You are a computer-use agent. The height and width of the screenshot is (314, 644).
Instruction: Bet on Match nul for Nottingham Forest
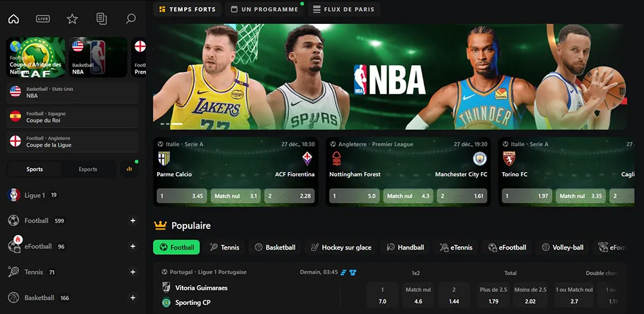408,196
